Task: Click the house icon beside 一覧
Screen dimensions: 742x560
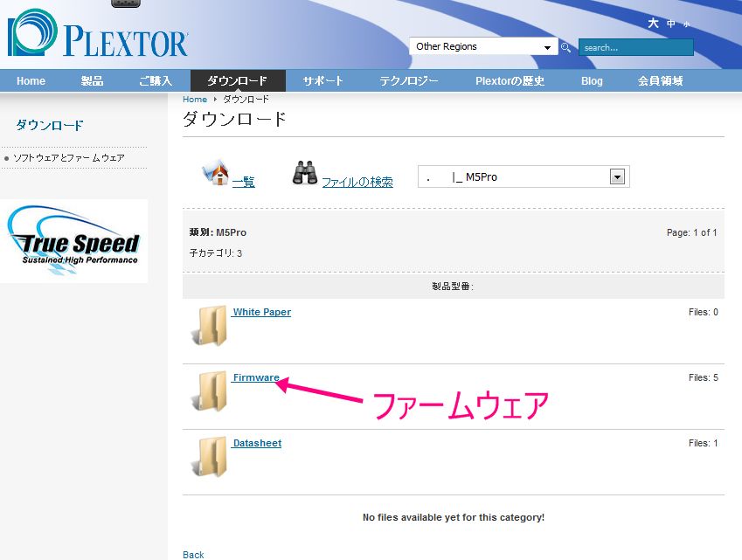Action: (x=216, y=172)
